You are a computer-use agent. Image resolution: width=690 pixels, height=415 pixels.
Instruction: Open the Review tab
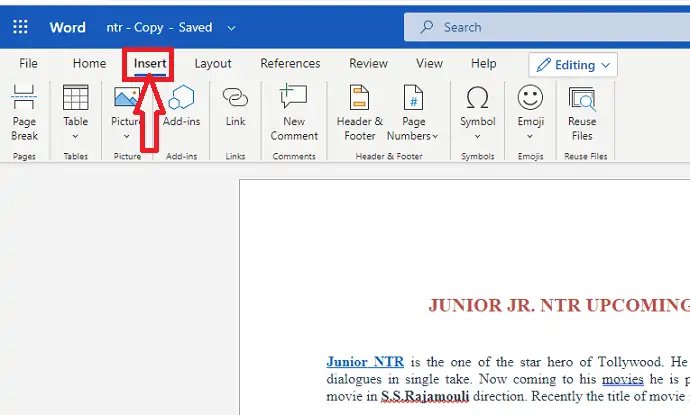(368, 63)
